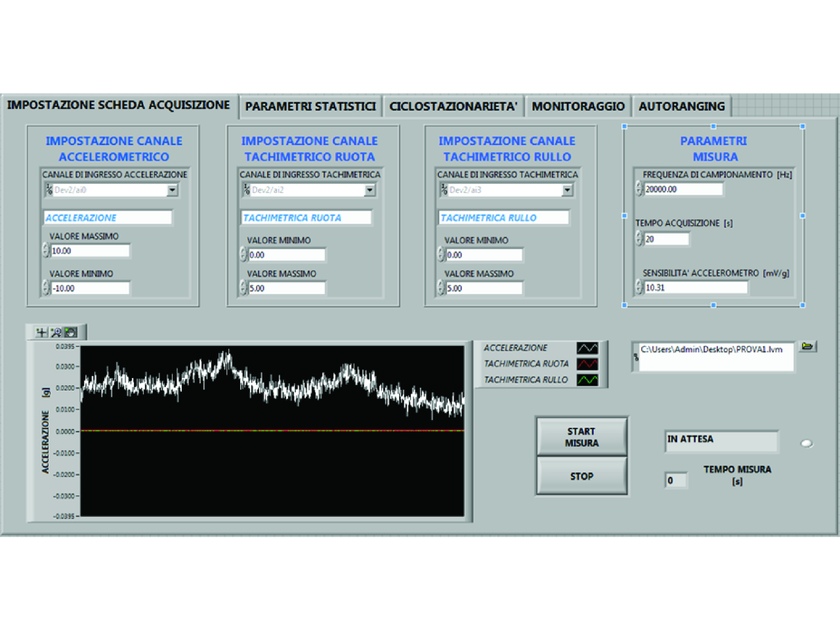Click accelerometer sensitivity field 10.31
Screen dimensions: 840x630
[696, 287]
